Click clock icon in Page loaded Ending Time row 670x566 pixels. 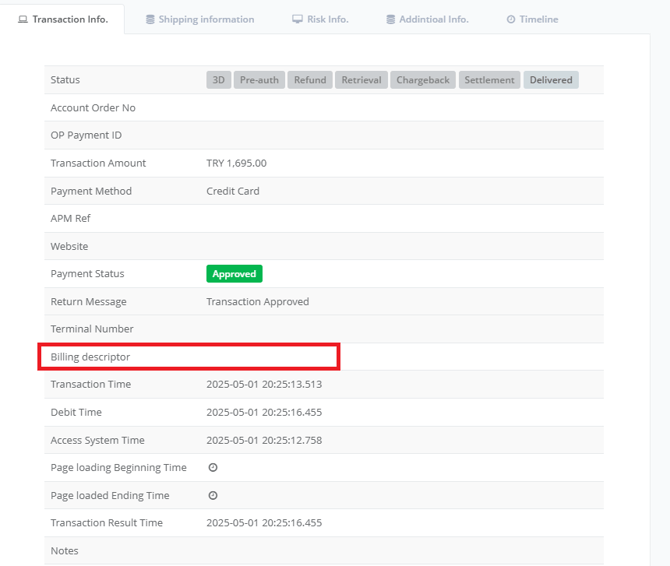pos(213,496)
